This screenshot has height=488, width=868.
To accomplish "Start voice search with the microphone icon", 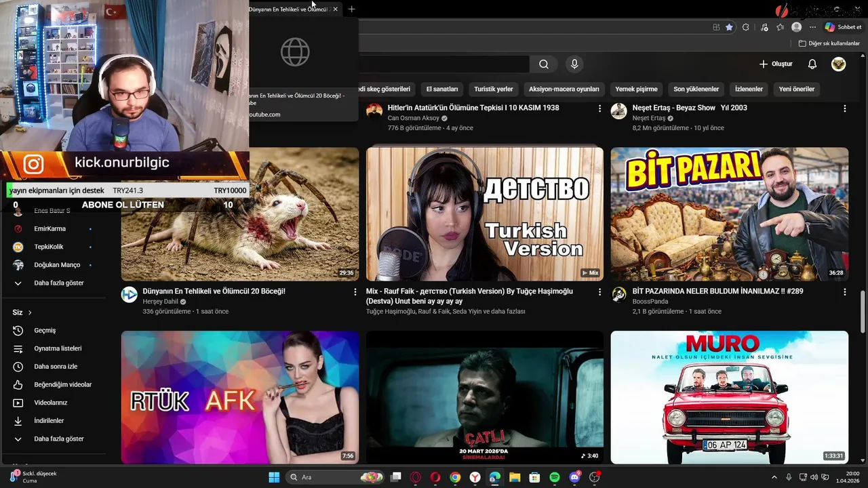I will click(x=574, y=64).
